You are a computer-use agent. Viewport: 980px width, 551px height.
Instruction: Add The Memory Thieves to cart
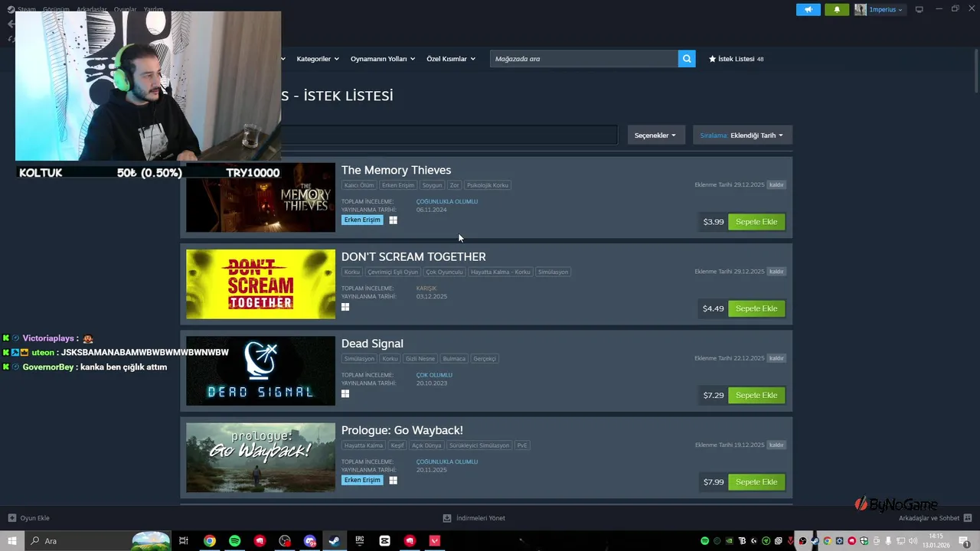click(756, 222)
